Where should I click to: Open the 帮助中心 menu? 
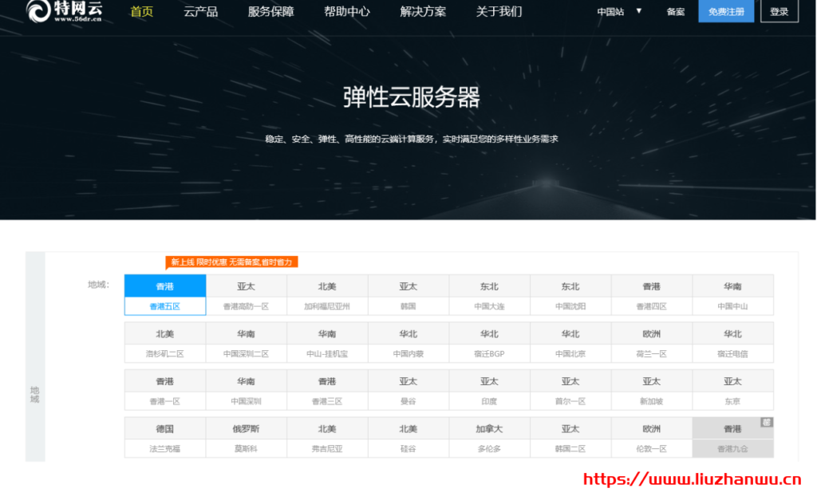(346, 12)
